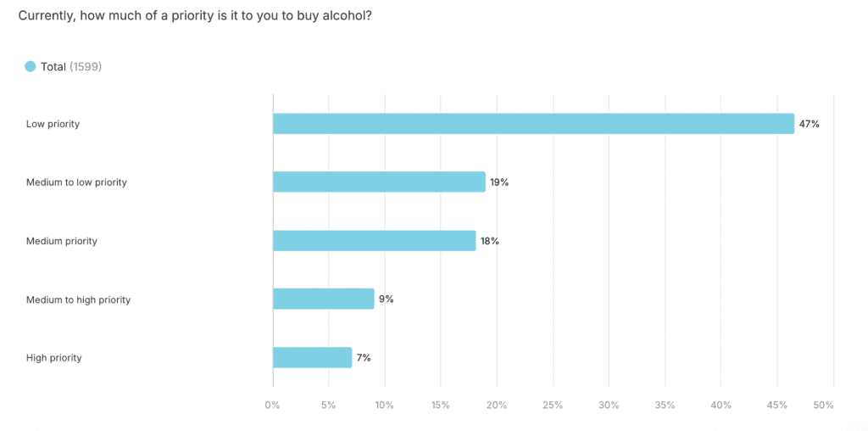
Task: Click the Medium to low priority bar
Action: pyautogui.click(x=379, y=182)
